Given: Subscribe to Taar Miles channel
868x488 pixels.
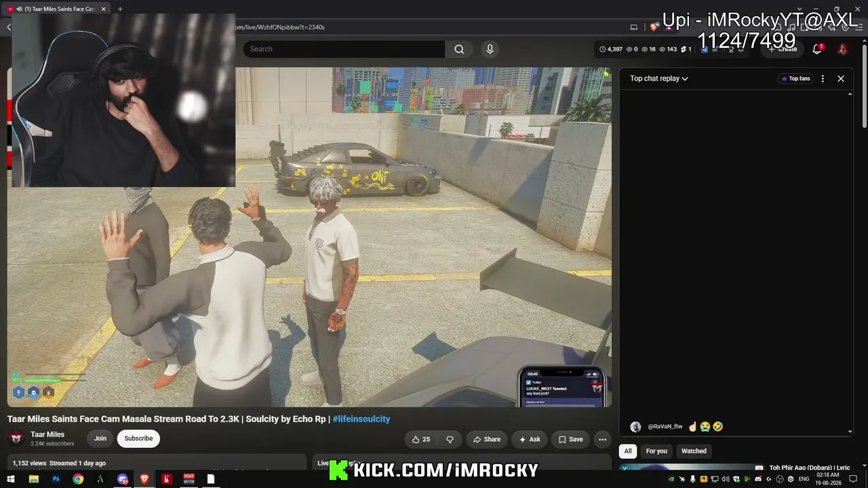Looking at the screenshot, I should (x=138, y=439).
